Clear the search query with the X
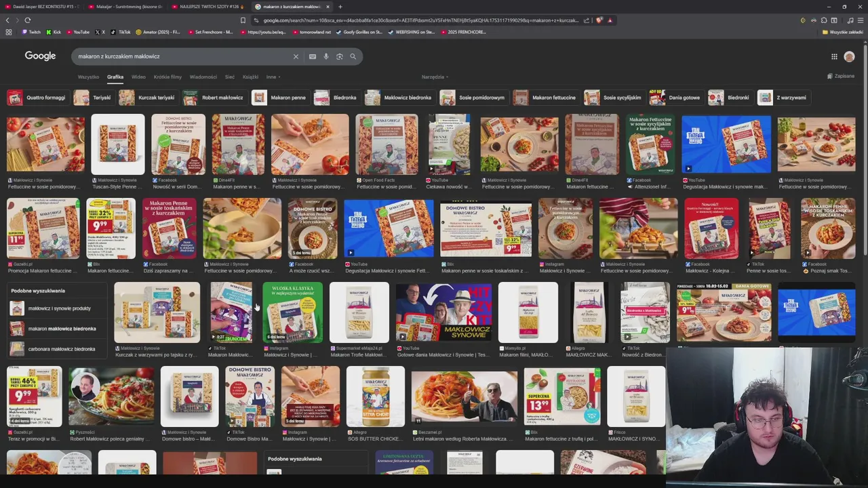This screenshot has width=868, height=488. coord(296,56)
